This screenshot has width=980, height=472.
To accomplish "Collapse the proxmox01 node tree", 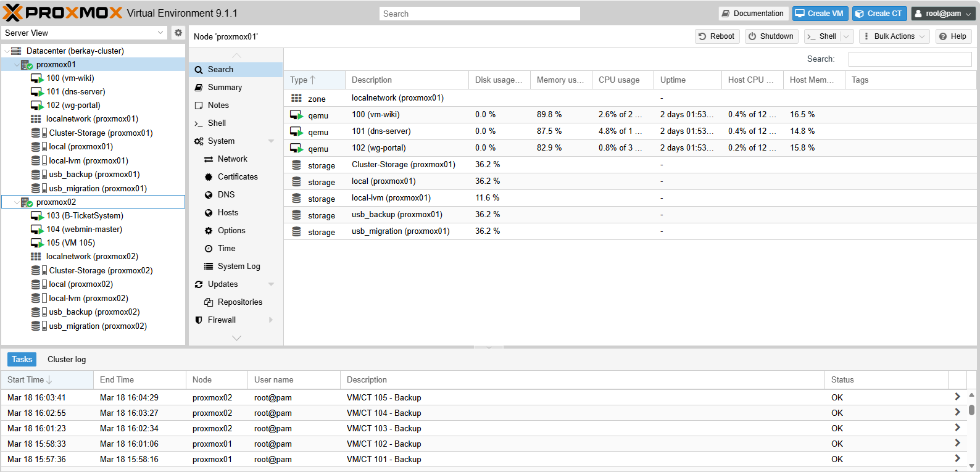I will click(x=17, y=65).
